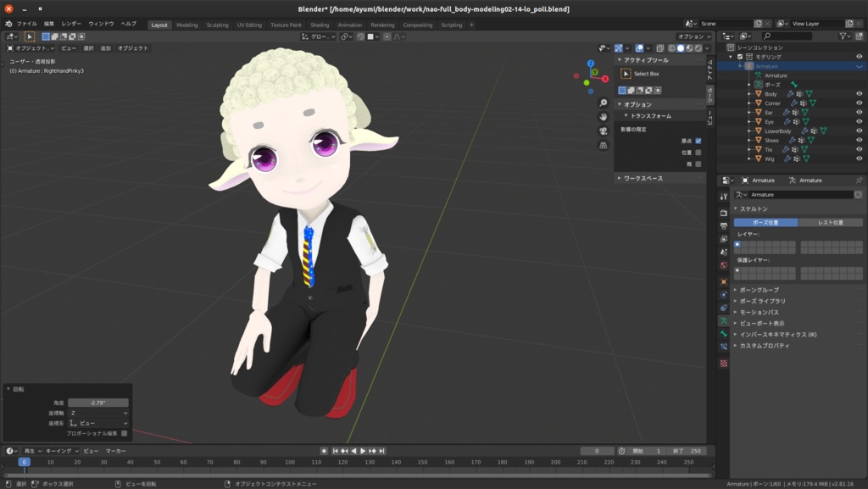Uncheck the 原点 checkbox in Options
The height and width of the screenshot is (489, 868).
(x=698, y=142)
